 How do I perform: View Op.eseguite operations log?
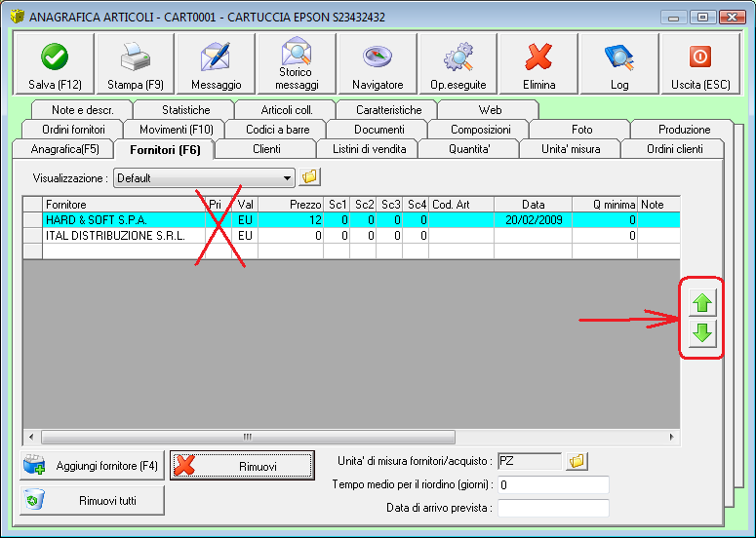[458, 63]
